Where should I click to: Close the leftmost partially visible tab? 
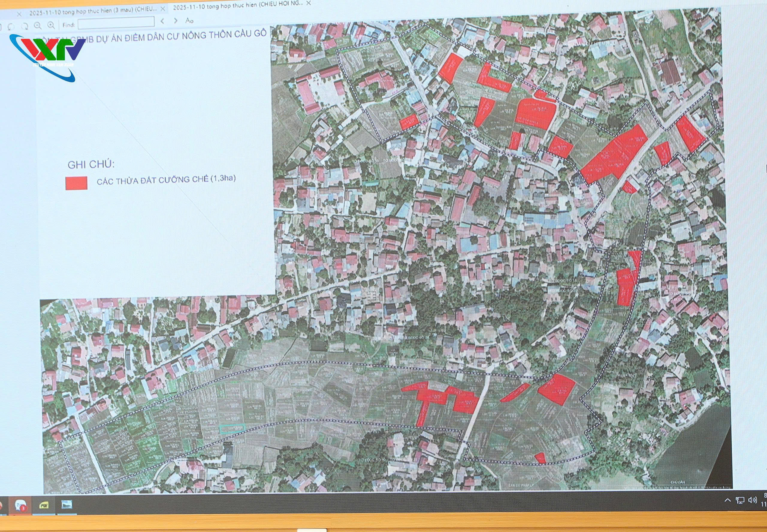(19, 14)
